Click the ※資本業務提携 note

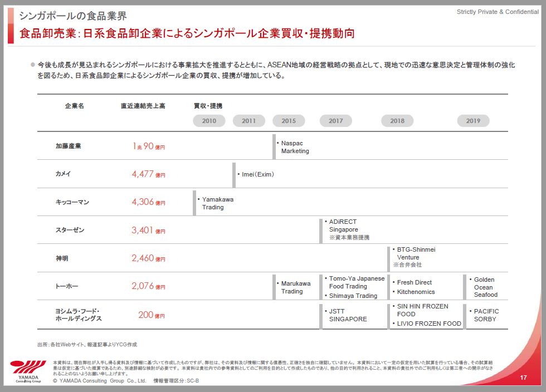click(349, 237)
